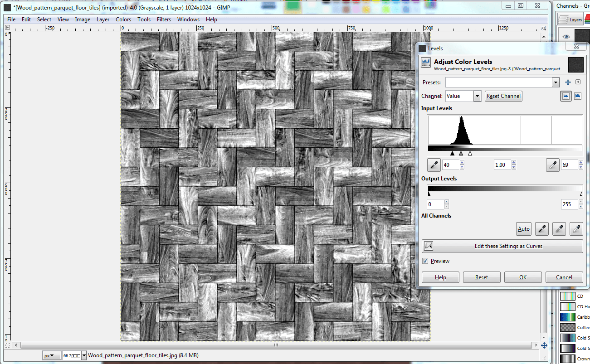The height and width of the screenshot is (364, 590).
Task: Click the linear histogram button
Action: tap(566, 96)
